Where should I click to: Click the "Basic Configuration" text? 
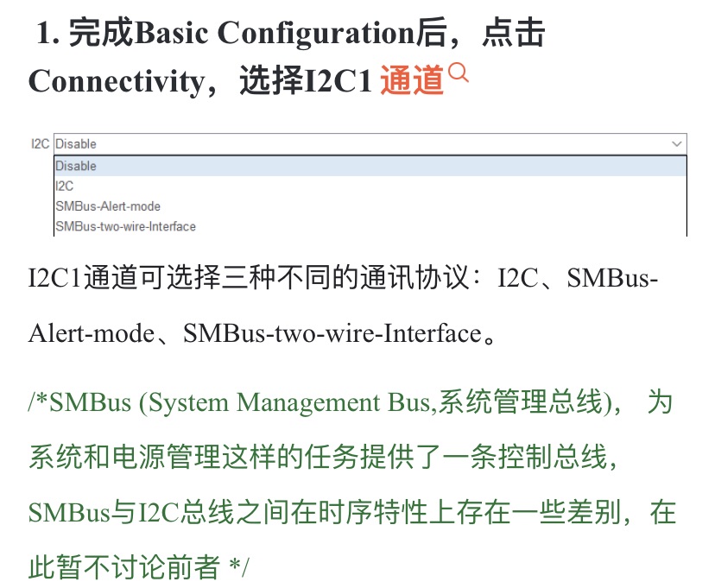pos(275,33)
